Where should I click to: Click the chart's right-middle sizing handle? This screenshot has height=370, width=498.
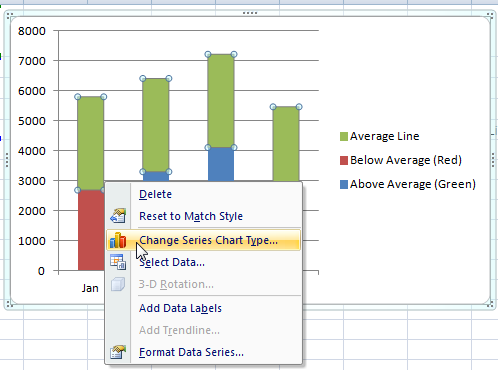493,160
